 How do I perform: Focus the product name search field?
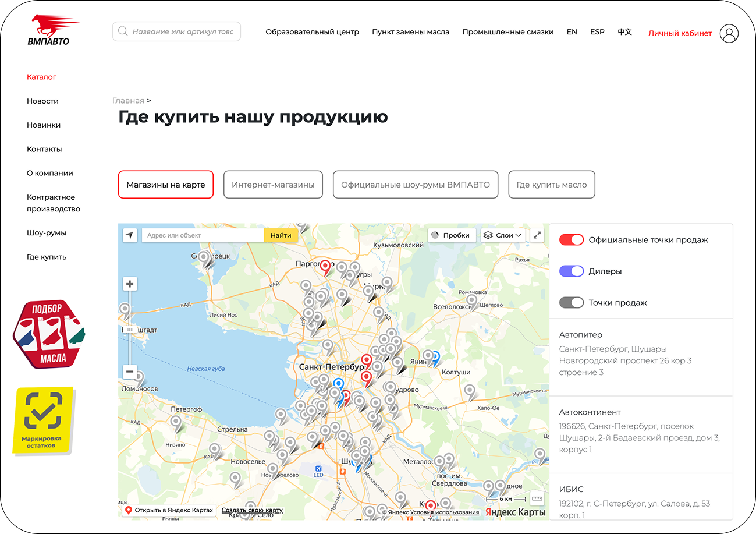click(x=182, y=32)
